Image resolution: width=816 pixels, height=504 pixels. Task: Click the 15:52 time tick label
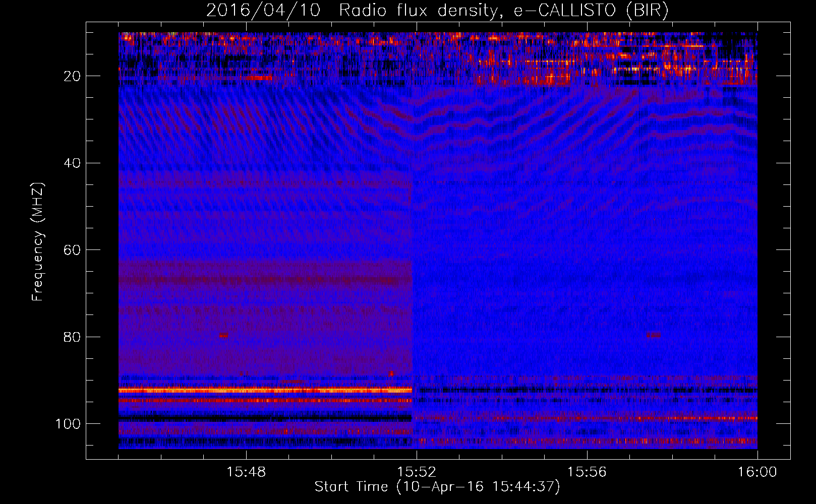pos(417,472)
